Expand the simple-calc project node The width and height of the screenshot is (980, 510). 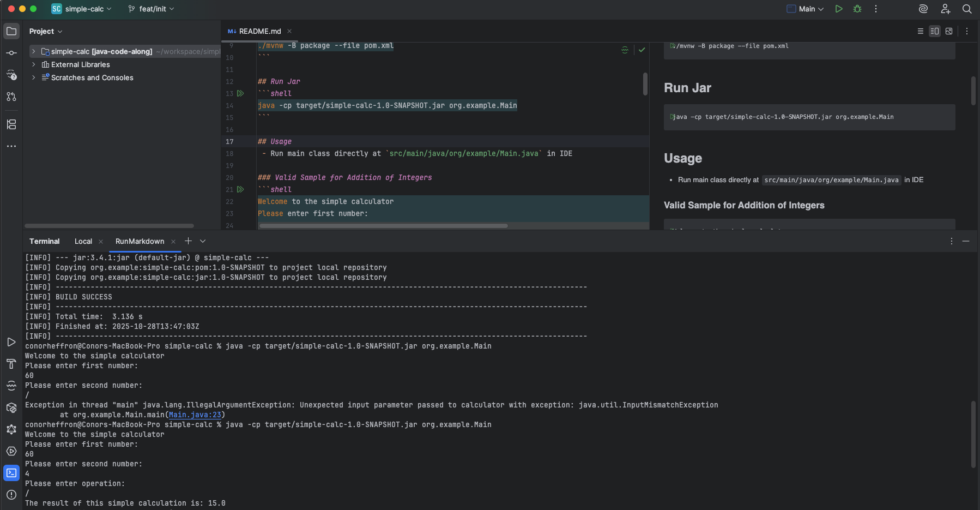pos(34,51)
